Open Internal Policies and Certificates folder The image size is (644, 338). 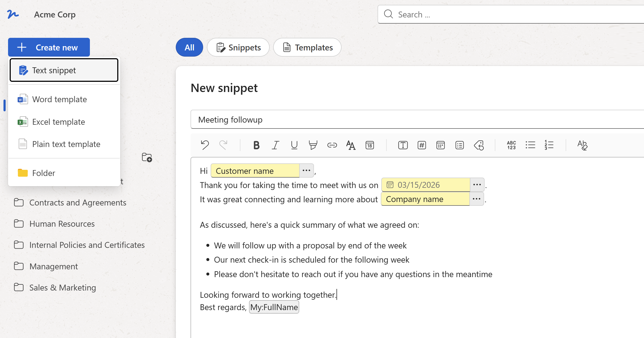tap(79, 245)
